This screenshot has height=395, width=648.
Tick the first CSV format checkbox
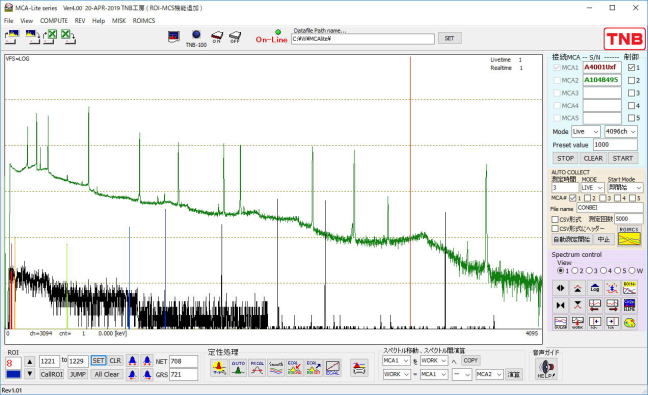555,219
